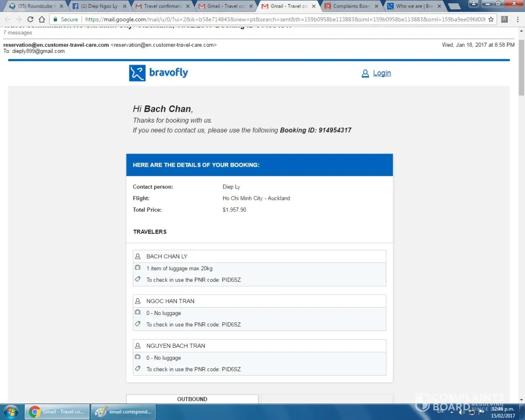Select traveler name NGOC HAN TRAN

(170, 301)
